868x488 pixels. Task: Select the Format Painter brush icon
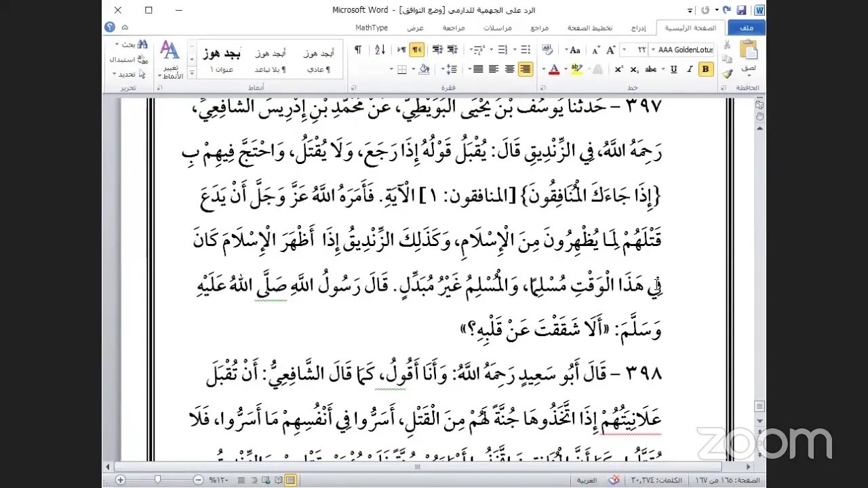pos(728,73)
